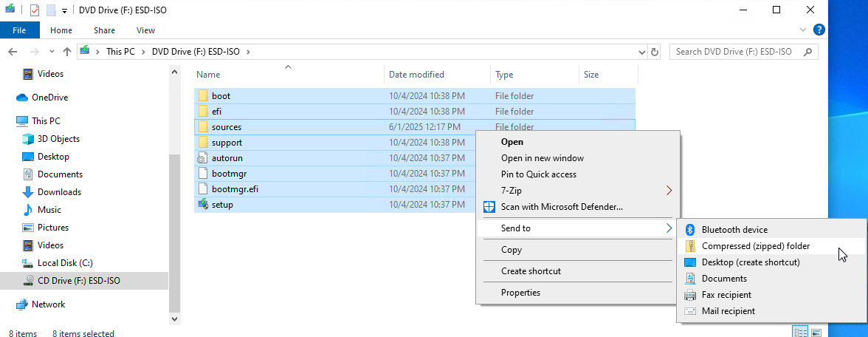The height and width of the screenshot is (337, 868).
Task: Click the Explorer Help question mark icon
Action: click(819, 30)
